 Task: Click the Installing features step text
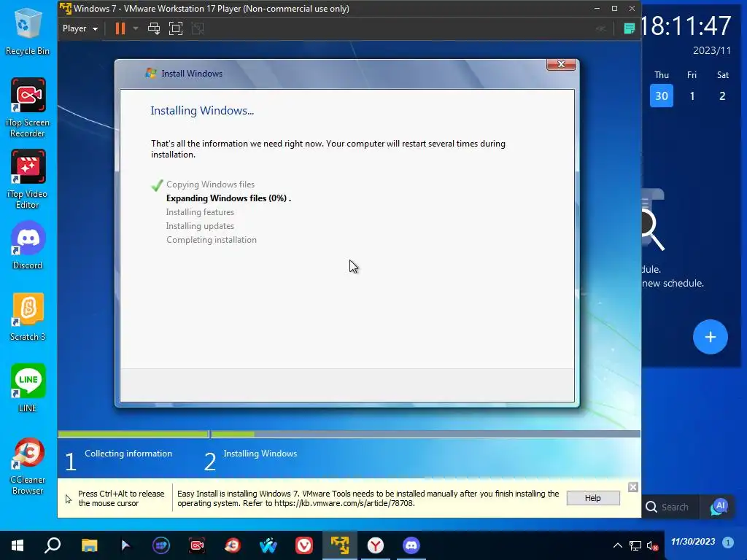coord(200,212)
